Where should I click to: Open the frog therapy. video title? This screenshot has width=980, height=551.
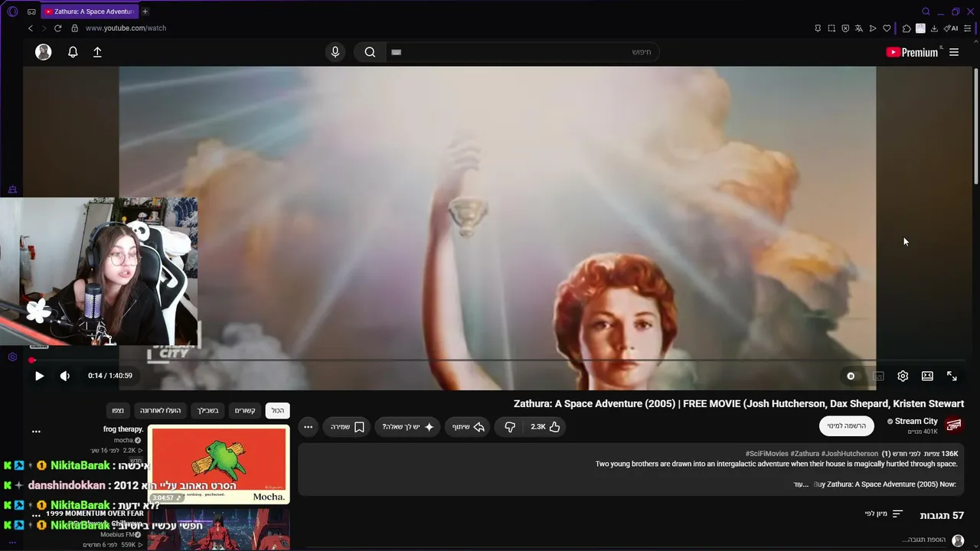tap(123, 429)
